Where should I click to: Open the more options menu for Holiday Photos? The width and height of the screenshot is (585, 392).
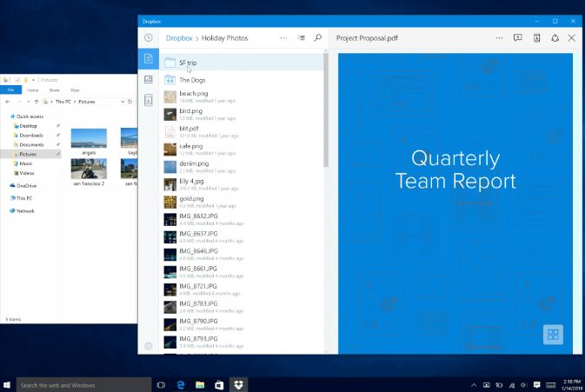(283, 37)
